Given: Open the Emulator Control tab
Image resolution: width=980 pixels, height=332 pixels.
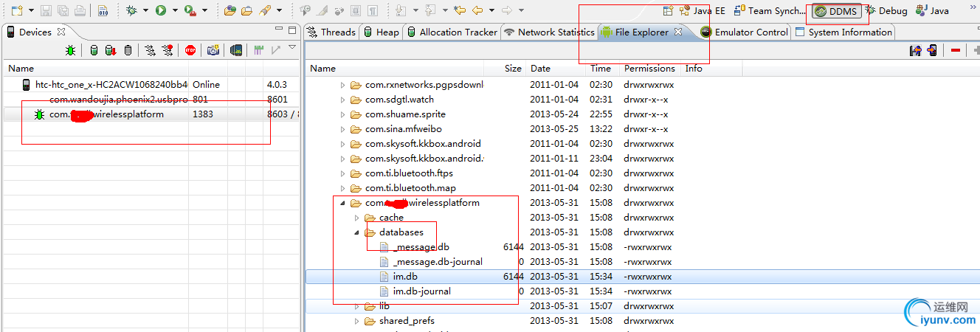Looking at the screenshot, I should (745, 32).
